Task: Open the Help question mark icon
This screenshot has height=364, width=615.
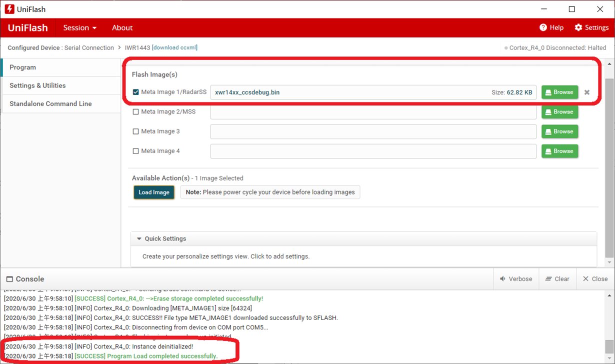Action: (543, 27)
